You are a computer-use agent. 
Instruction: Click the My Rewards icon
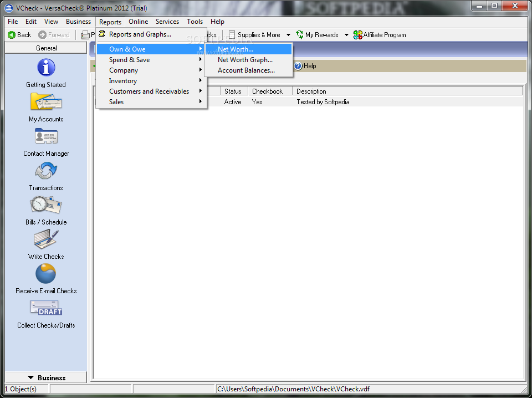point(300,34)
